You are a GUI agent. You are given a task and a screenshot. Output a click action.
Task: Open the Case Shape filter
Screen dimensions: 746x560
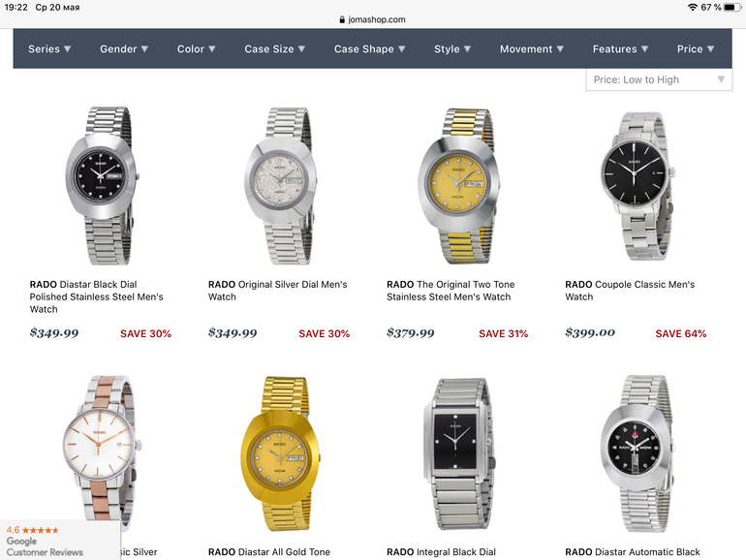click(x=369, y=49)
